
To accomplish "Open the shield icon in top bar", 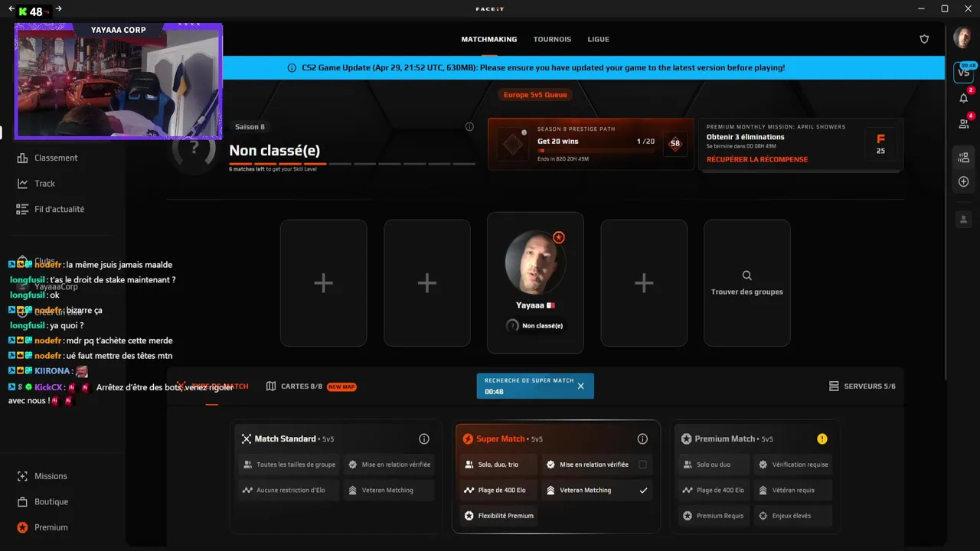I will click(x=924, y=39).
